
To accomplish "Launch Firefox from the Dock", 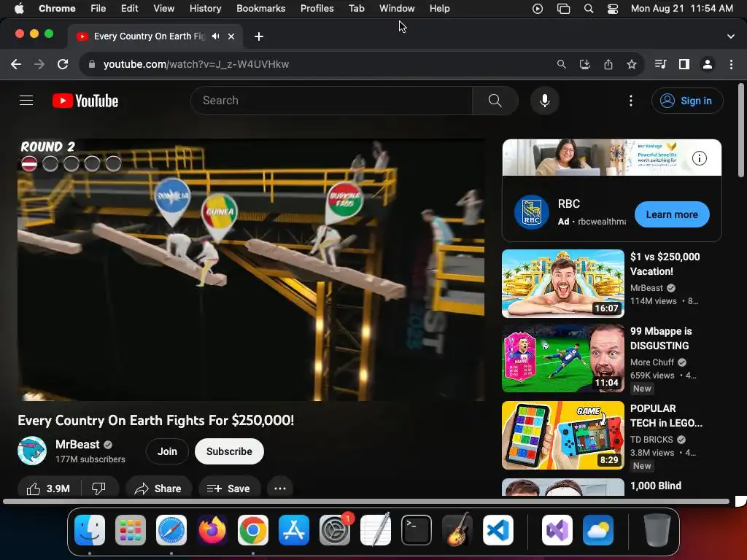I will (x=212, y=530).
